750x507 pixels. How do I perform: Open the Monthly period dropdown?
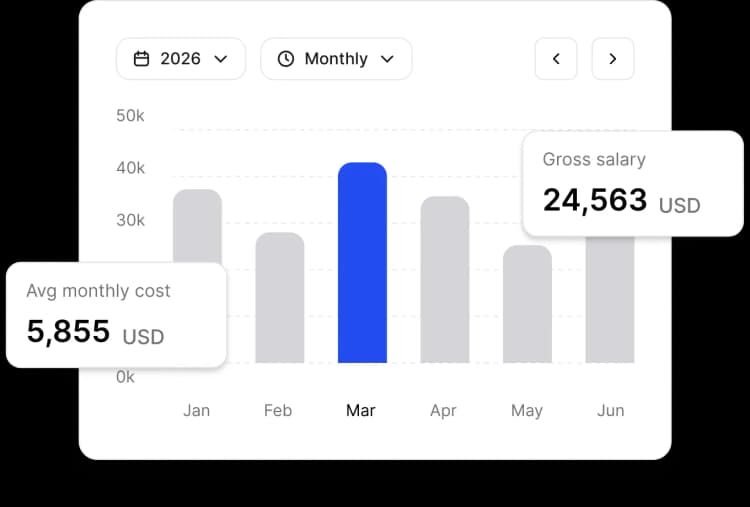pyautogui.click(x=336, y=59)
